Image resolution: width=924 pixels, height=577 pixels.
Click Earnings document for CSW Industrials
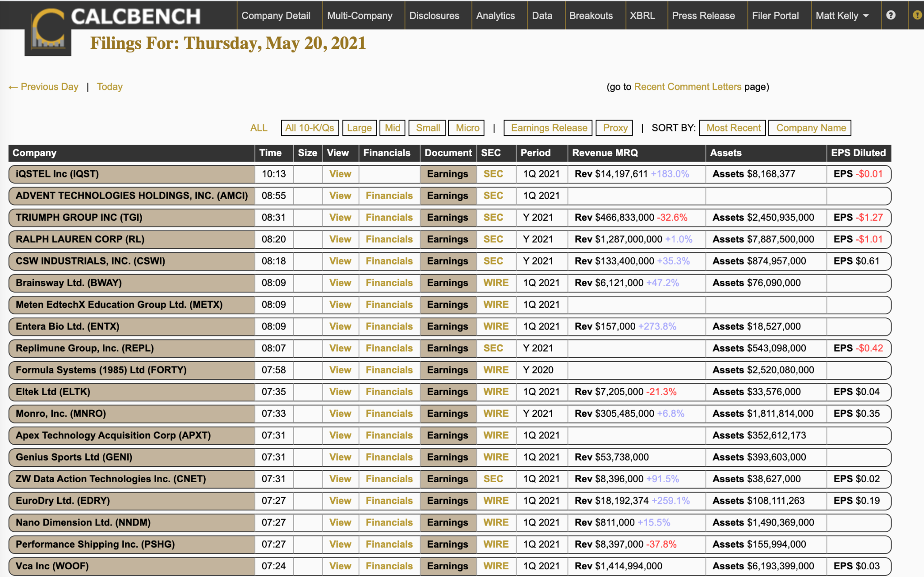447,261
